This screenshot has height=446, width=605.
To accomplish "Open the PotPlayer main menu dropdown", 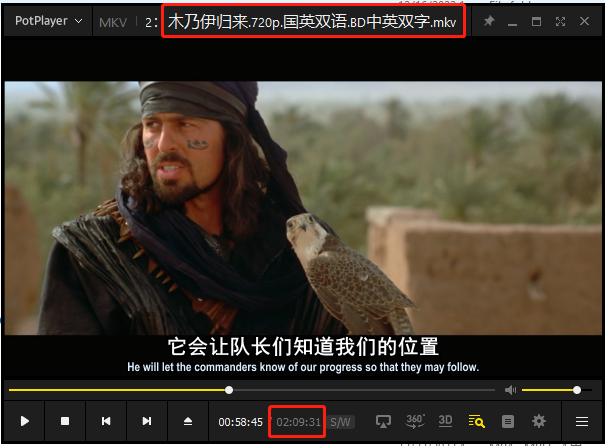I will pos(48,21).
